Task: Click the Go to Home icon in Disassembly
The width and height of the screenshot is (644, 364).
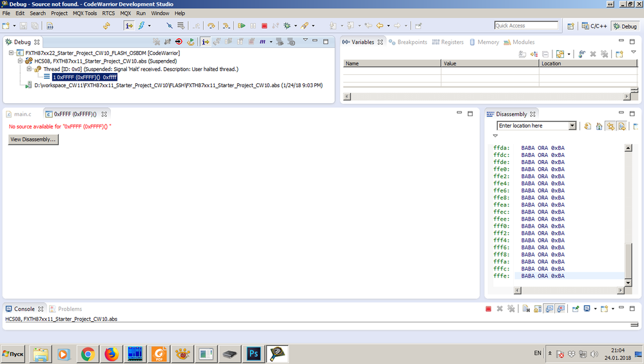Action: [599, 126]
